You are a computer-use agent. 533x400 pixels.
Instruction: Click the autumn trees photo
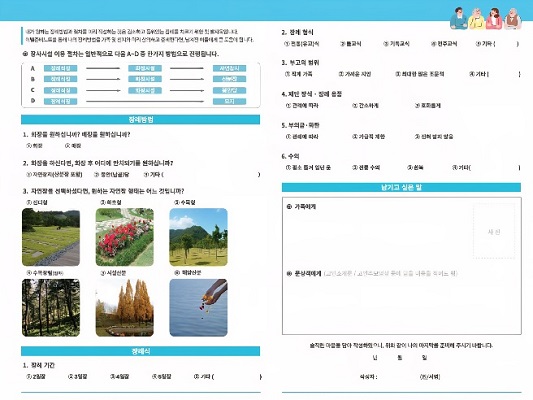coord(125,308)
